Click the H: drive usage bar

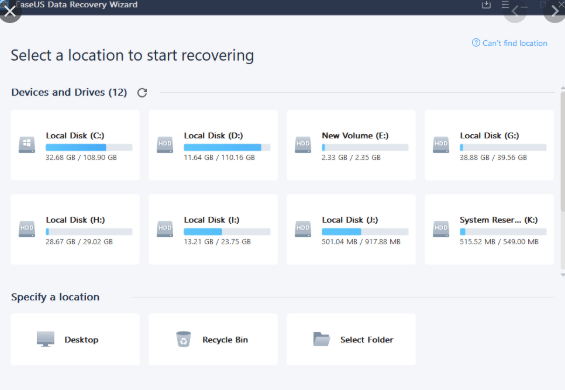[89, 231]
